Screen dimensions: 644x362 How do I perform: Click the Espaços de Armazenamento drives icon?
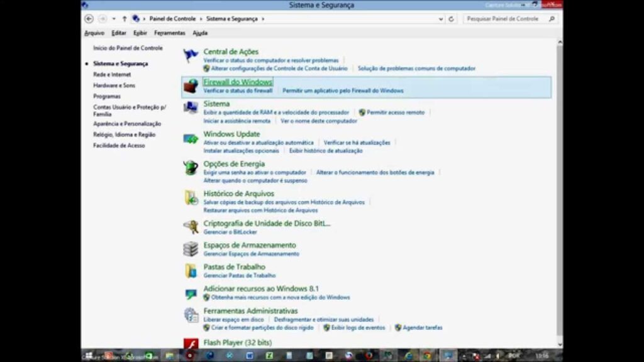click(x=191, y=249)
